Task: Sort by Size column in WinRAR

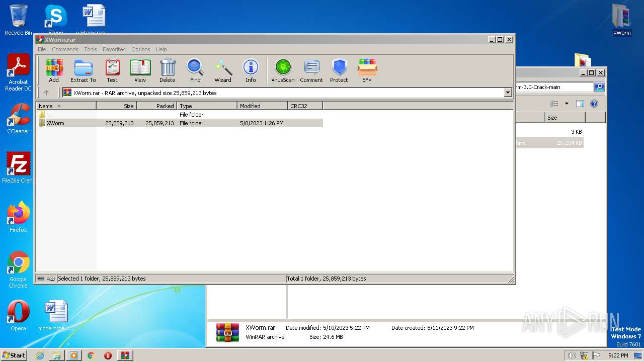Action: point(117,106)
